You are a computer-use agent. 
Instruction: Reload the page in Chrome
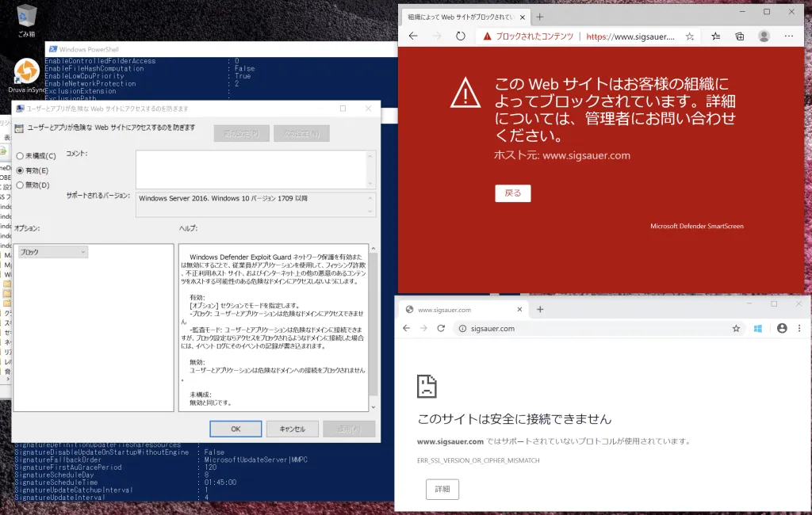pyautogui.click(x=441, y=328)
